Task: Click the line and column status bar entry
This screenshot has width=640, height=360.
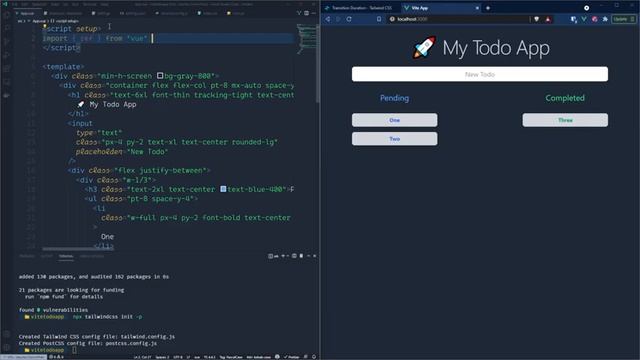Action: point(143,357)
